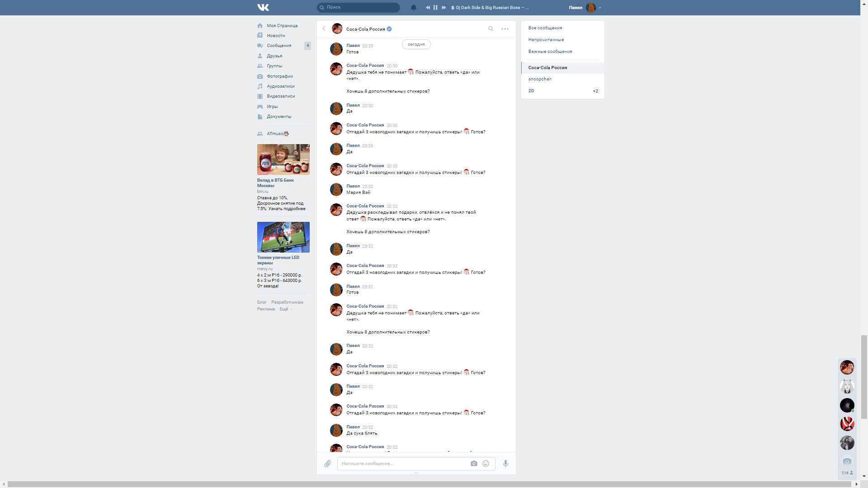
Task: Search within the conversation magnifier icon
Action: tap(491, 29)
